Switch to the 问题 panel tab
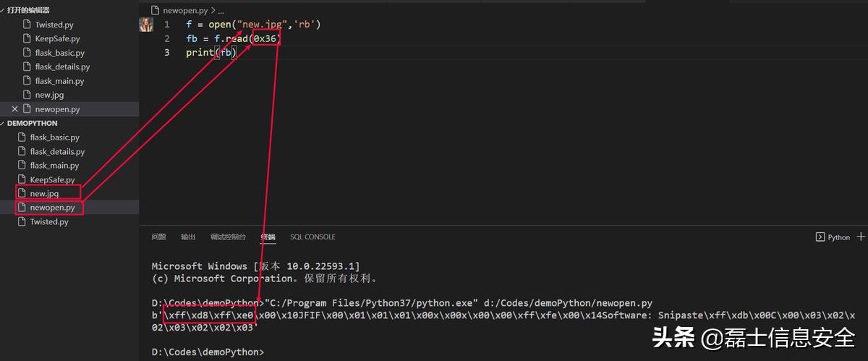868x361 pixels. coord(158,237)
